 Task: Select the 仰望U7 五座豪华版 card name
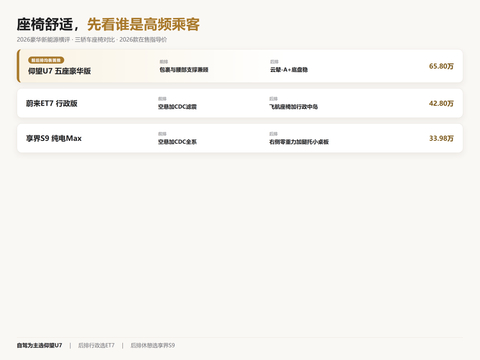pyautogui.click(x=59, y=71)
